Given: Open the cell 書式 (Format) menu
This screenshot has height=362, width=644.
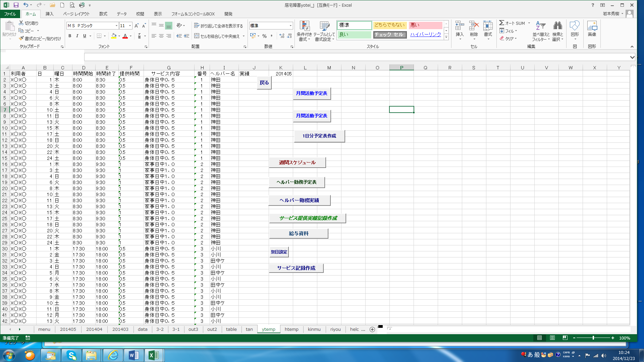Looking at the screenshot, I should (x=488, y=30).
